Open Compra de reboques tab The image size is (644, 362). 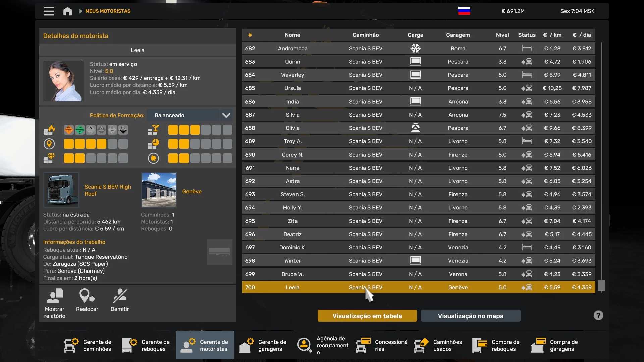click(x=496, y=345)
